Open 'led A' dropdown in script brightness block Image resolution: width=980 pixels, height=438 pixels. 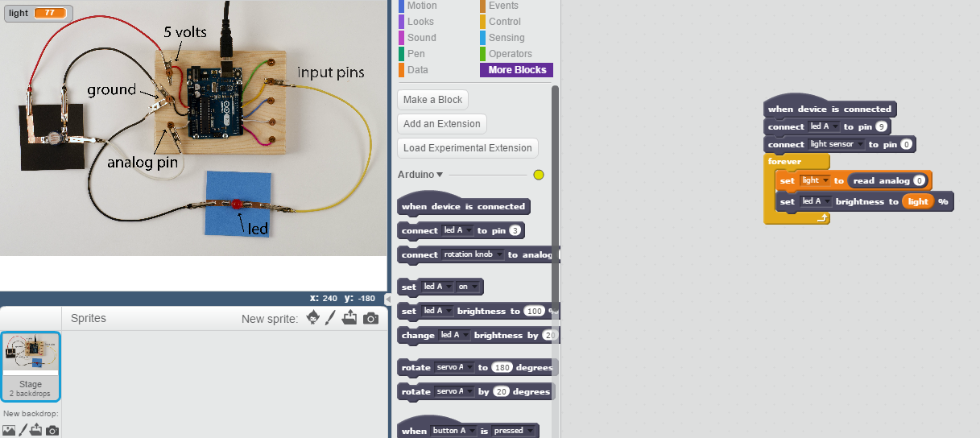click(817, 201)
